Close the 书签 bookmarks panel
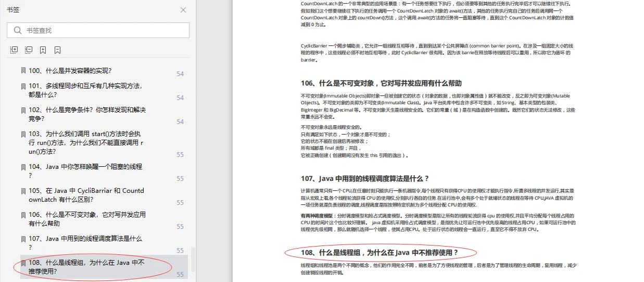 [x=183, y=10]
